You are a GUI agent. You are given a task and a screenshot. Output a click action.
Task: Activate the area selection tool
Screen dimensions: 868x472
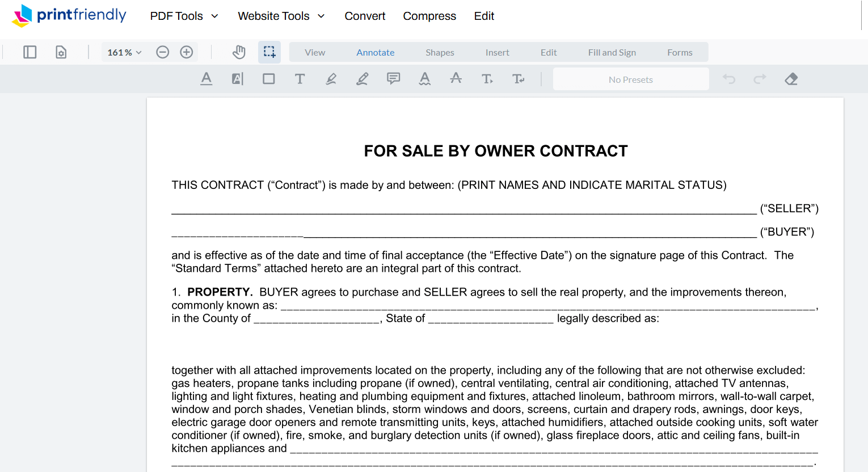point(269,52)
